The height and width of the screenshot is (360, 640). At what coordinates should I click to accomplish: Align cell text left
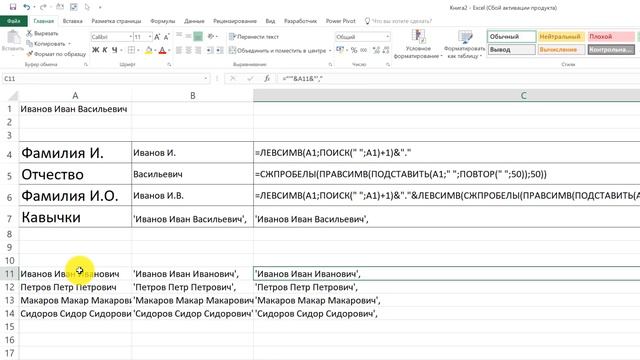coord(179,50)
